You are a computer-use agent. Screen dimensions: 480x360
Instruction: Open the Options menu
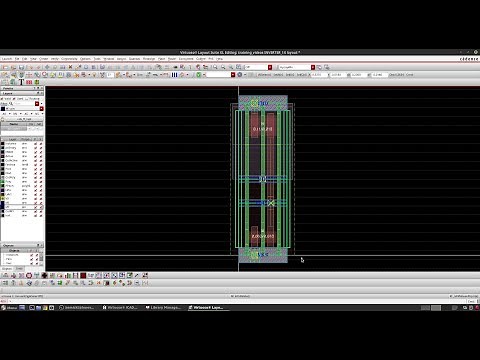(x=85, y=59)
